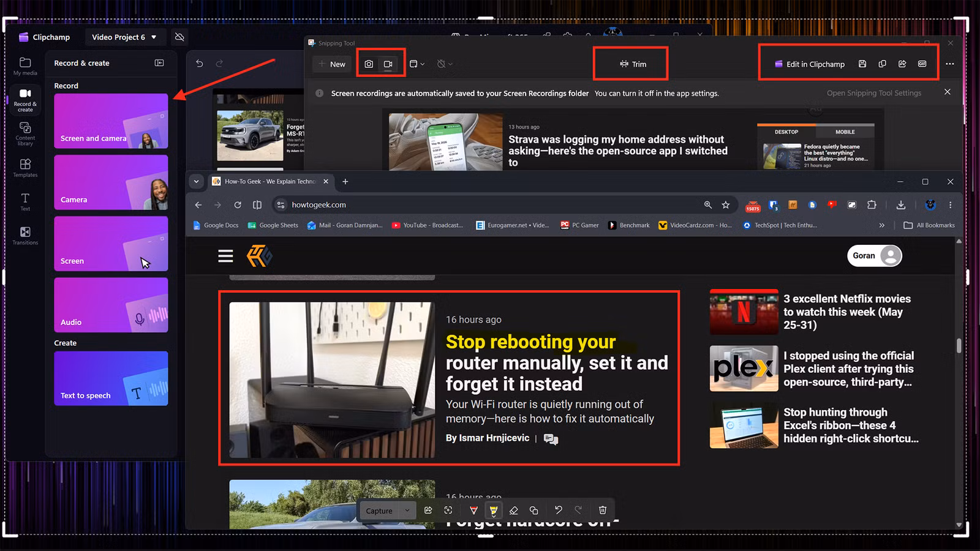Image resolution: width=980 pixels, height=551 pixels.
Task: Open Google Sheets bookmark
Action: [x=273, y=225]
